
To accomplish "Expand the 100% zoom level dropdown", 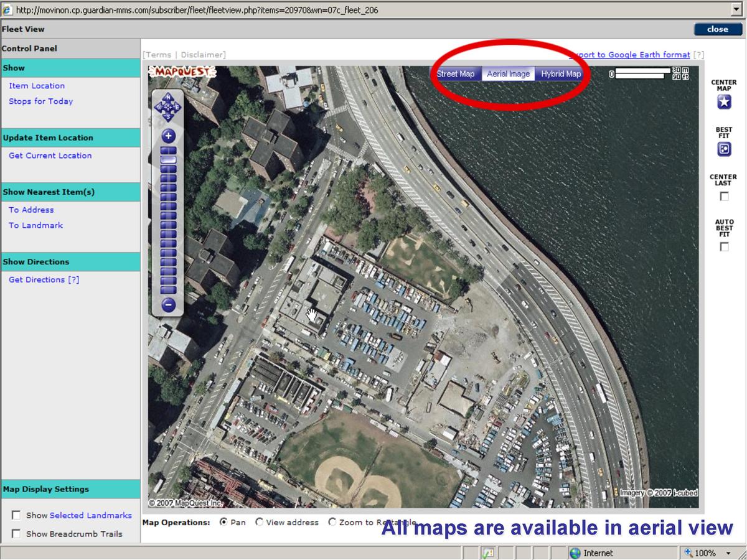I will pyautogui.click(x=728, y=553).
